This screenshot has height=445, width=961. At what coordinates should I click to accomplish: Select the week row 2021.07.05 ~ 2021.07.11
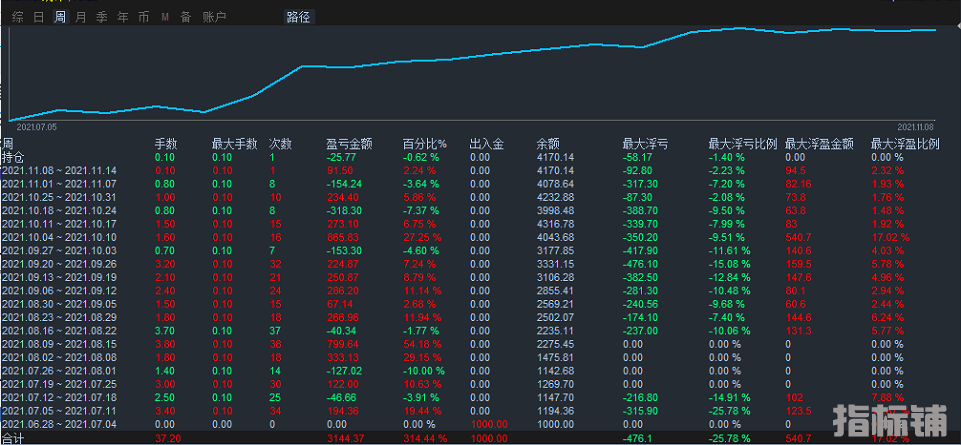point(59,411)
